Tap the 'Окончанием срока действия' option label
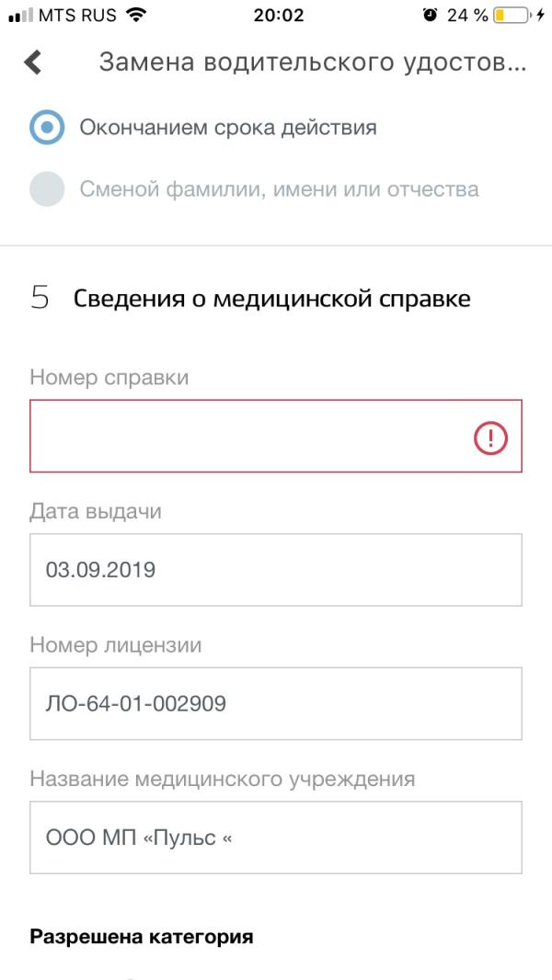This screenshot has width=552, height=980. pyautogui.click(x=227, y=128)
